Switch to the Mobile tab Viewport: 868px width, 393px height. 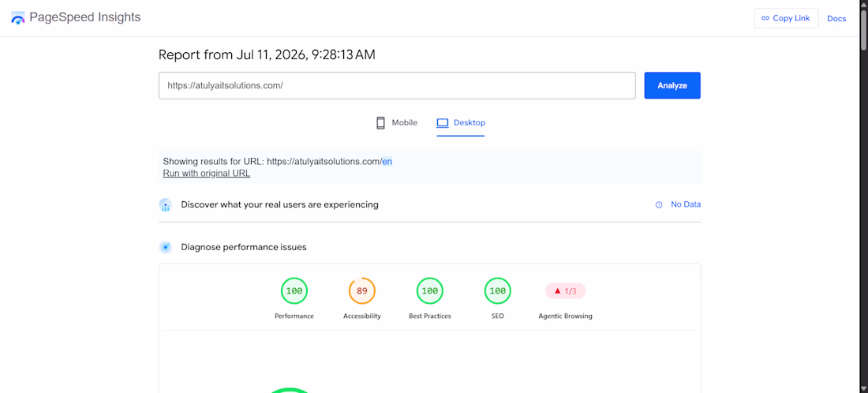pyautogui.click(x=396, y=123)
